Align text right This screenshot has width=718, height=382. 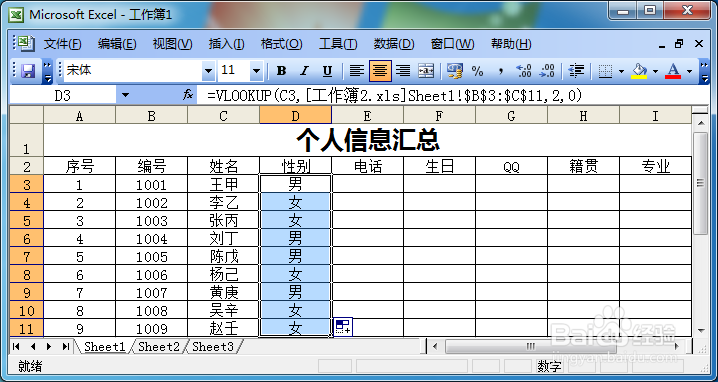403,71
